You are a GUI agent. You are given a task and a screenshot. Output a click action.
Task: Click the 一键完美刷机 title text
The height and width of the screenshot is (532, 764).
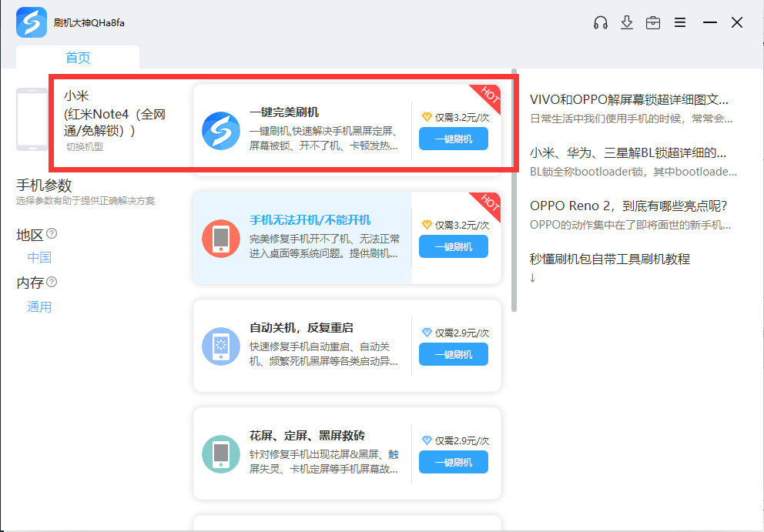[284, 112]
